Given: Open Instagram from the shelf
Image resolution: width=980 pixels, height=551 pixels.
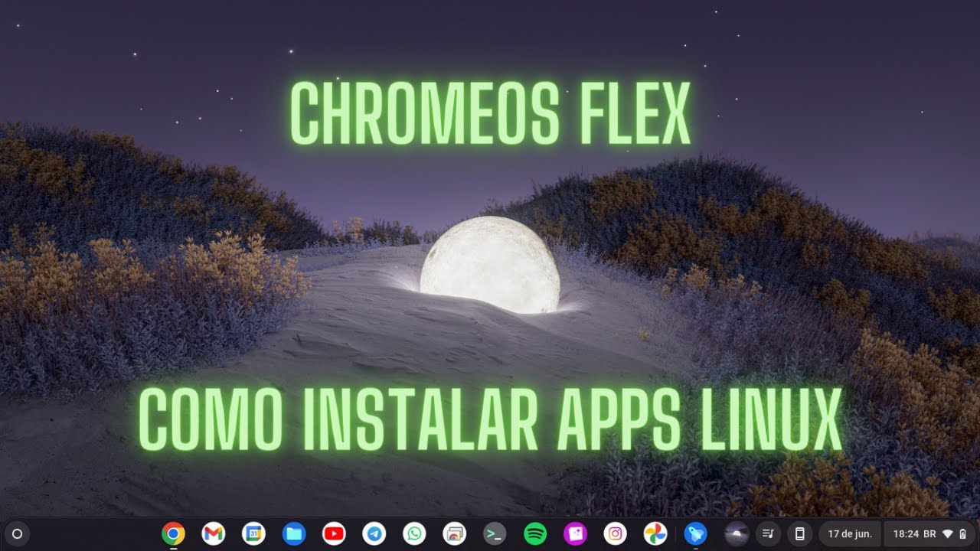Looking at the screenshot, I should (x=615, y=533).
